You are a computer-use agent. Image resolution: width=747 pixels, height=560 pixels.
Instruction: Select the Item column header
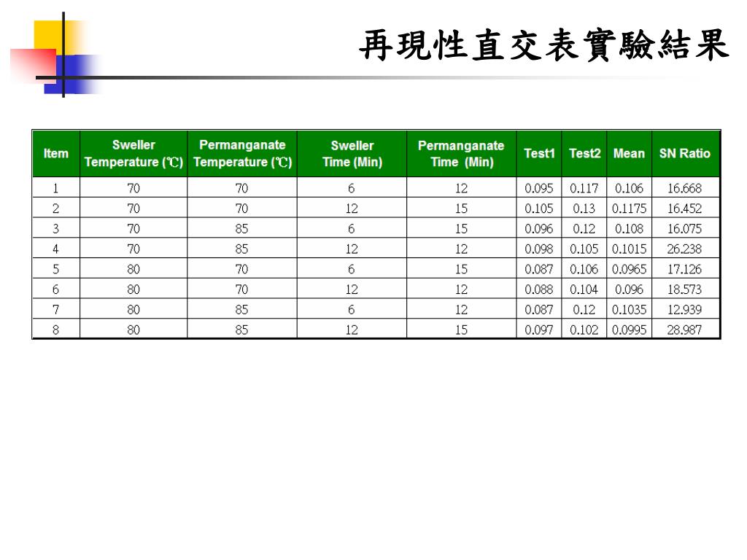(x=56, y=153)
